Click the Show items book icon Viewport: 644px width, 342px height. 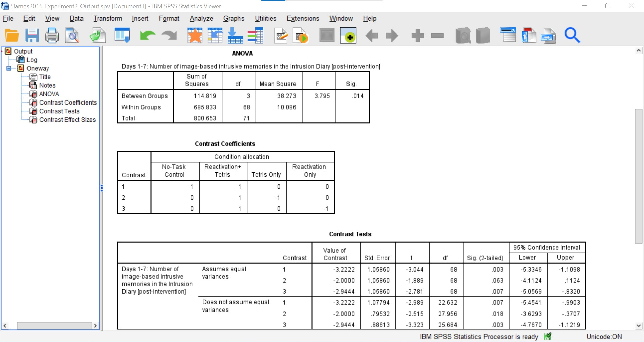[x=463, y=36]
